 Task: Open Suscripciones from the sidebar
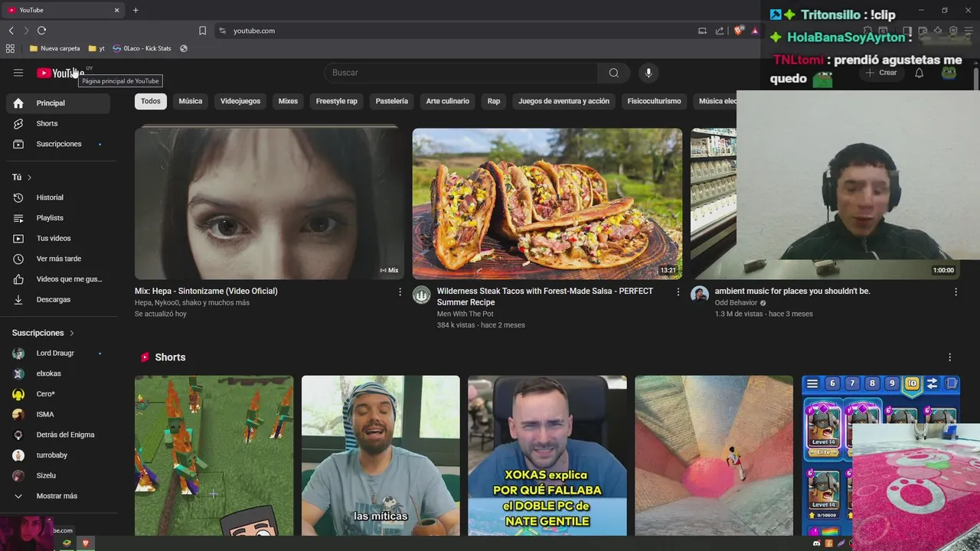click(58, 144)
